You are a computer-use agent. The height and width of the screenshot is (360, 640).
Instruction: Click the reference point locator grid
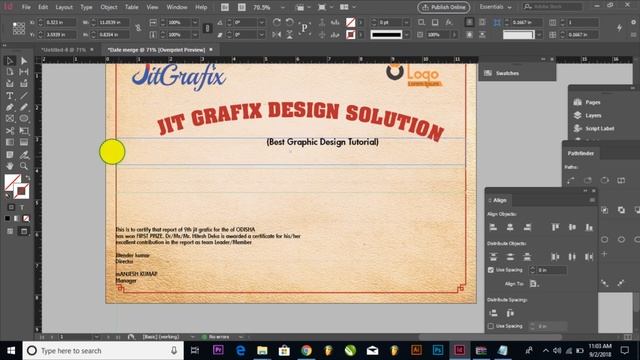click(x=19, y=29)
